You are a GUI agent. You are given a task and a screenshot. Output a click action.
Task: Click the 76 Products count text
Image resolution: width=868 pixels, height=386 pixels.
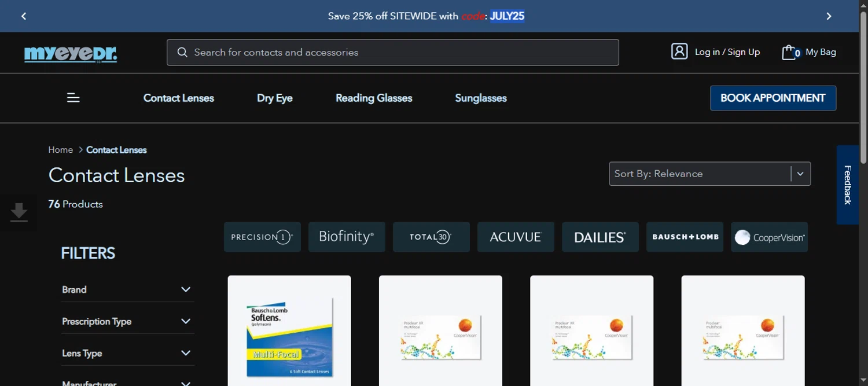(x=76, y=204)
